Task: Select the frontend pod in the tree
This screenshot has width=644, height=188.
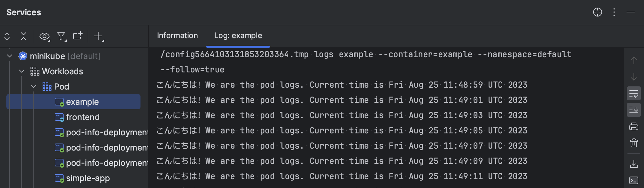Action: [x=83, y=117]
